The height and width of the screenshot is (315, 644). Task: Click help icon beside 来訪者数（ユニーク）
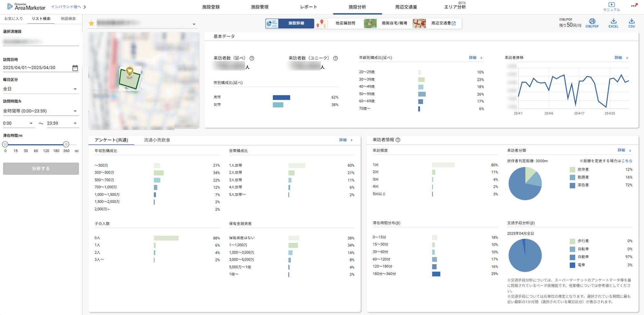(336, 58)
